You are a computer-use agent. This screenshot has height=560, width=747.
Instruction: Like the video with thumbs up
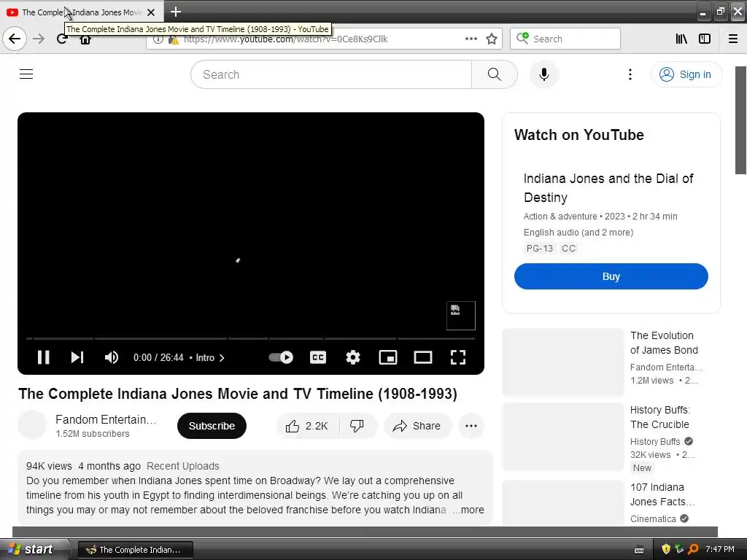307,426
